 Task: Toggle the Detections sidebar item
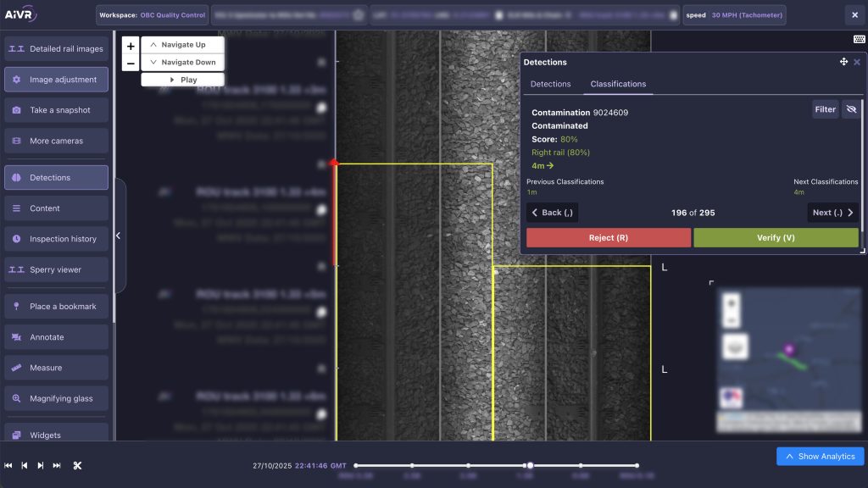pyautogui.click(x=56, y=178)
